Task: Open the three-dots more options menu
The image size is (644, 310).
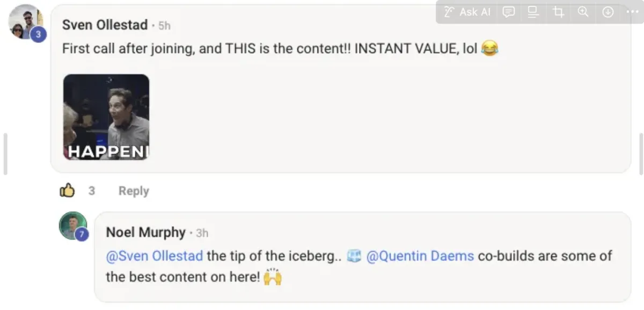Action: (633, 12)
